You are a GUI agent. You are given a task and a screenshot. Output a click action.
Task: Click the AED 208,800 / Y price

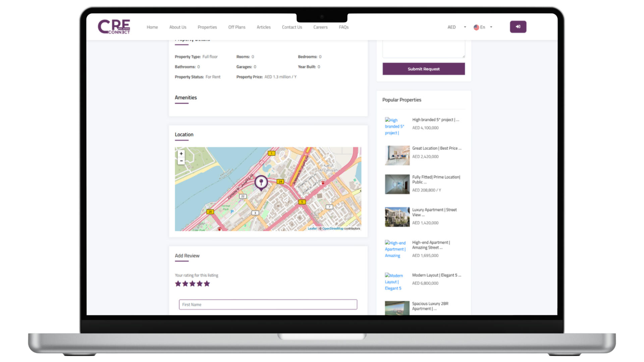click(427, 190)
